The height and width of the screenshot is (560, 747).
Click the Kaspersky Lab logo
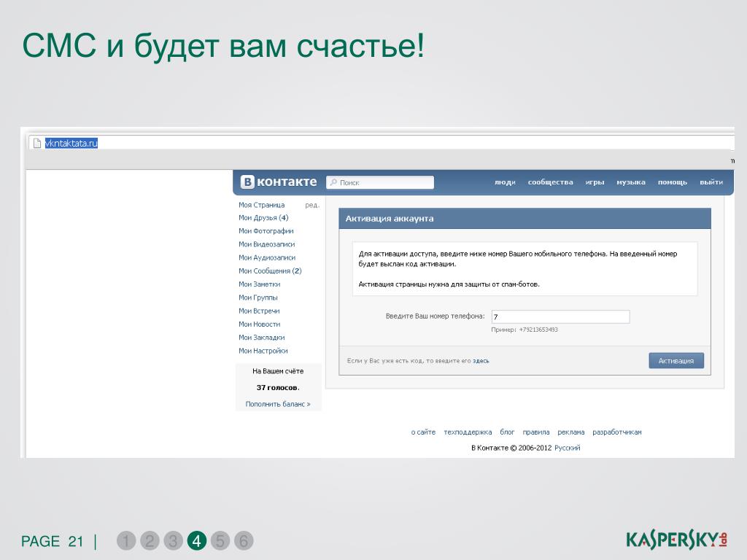[x=676, y=540]
